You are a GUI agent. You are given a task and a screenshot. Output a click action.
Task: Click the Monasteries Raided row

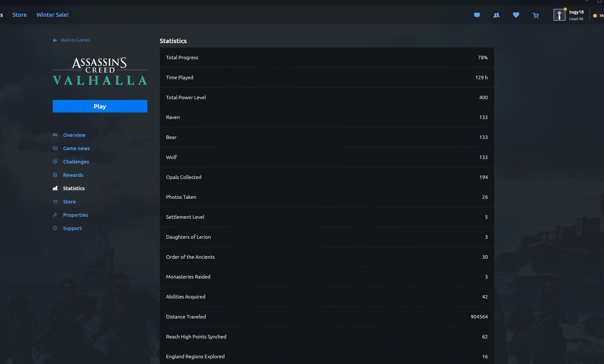pos(327,277)
